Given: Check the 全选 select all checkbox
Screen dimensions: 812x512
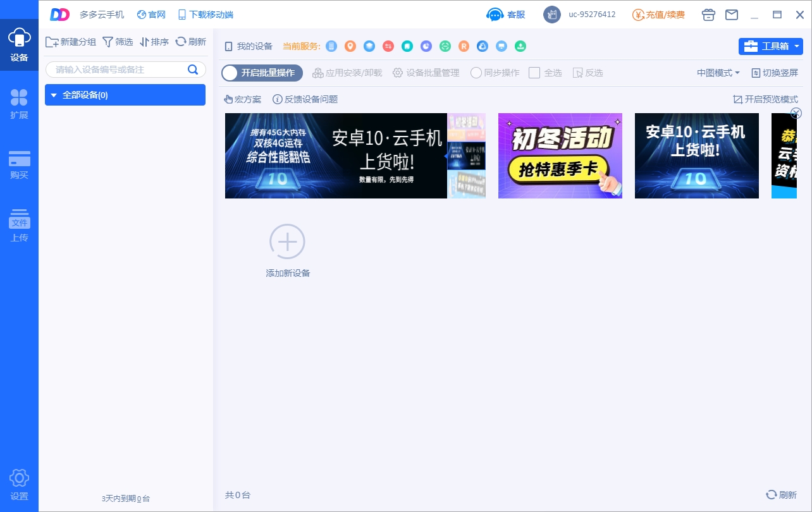Looking at the screenshot, I should (x=534, y=73).
